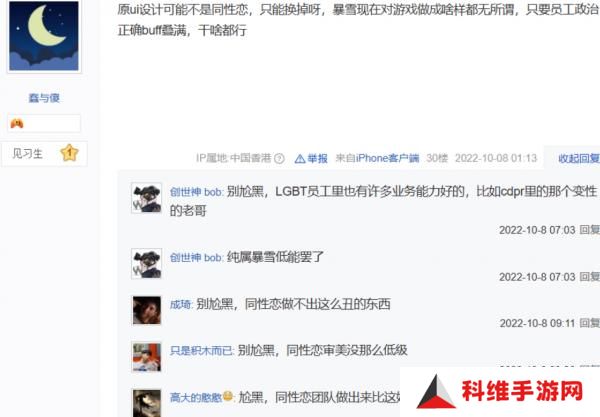Reply to the 纯属暴雪低能罢了 comment
Screen dimensions: 600x417
coord(589,277)
